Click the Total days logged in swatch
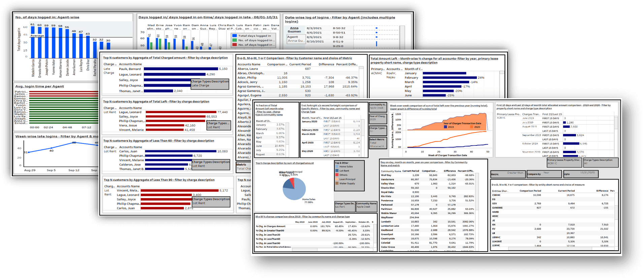The height and width of the screenshot is (278, 644). pos(234,36)
